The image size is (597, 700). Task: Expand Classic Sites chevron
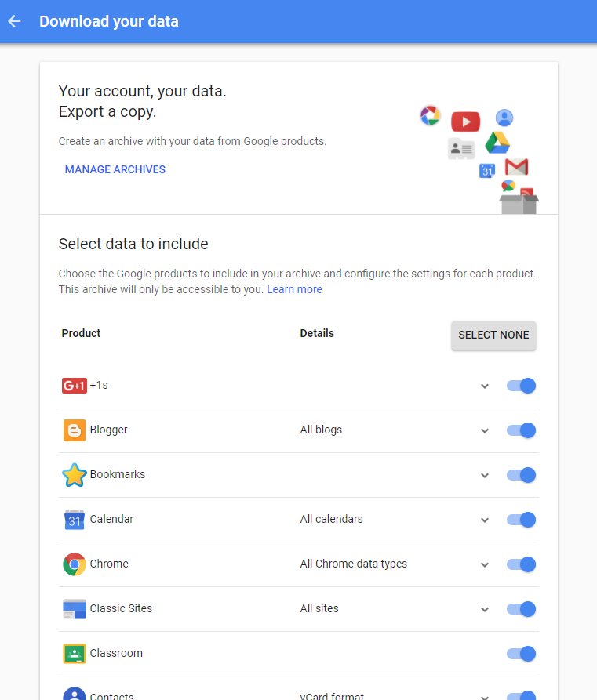pyautogui.click(x=485, y=609)
